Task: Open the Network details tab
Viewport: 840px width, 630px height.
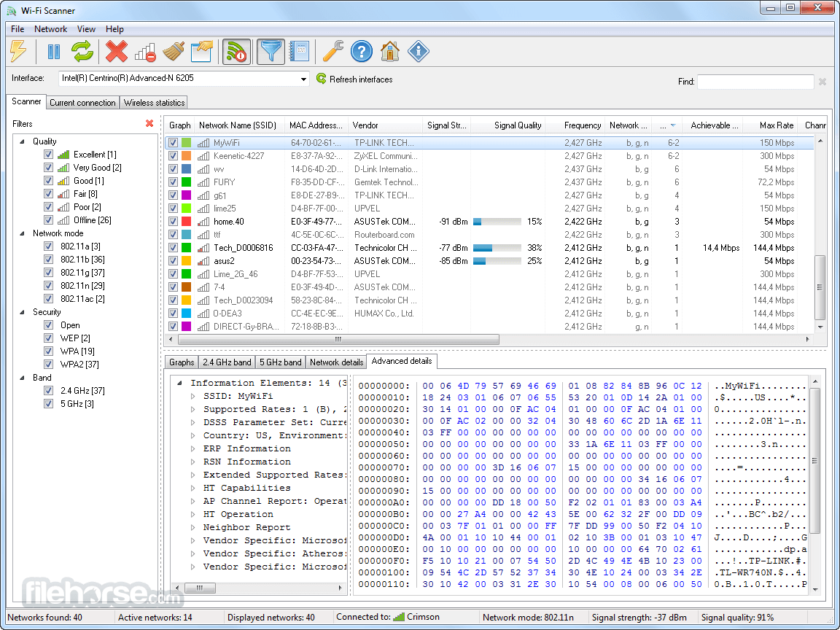Action: [336, 362]
